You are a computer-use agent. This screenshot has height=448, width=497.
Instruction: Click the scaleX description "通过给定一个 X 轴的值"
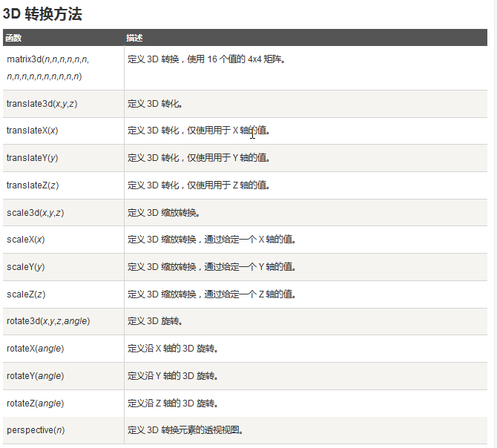[x=250, y=240]
